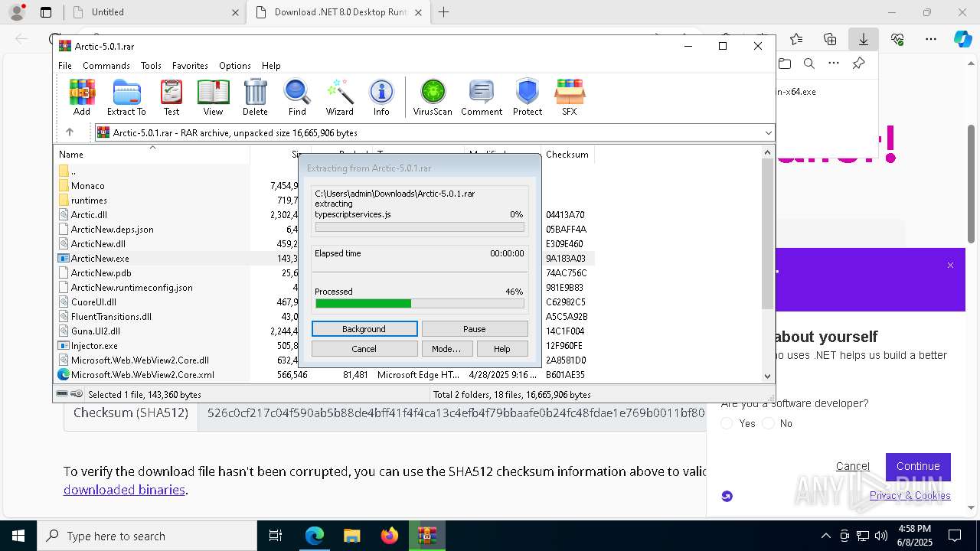Launch Firefox from taskbar

point(389,536)
